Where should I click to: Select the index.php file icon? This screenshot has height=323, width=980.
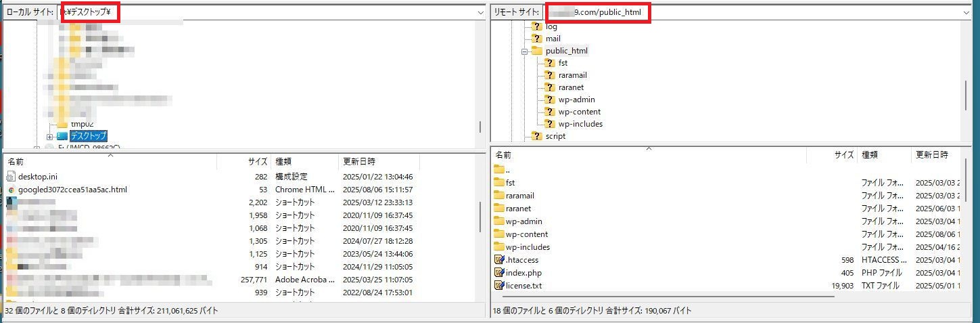pos(500,273)
